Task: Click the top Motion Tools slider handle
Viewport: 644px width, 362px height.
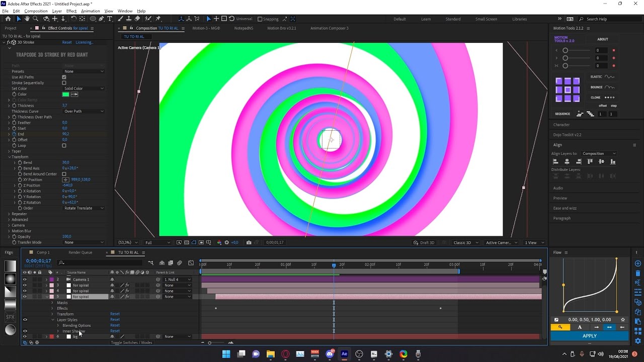Action: 565,50
